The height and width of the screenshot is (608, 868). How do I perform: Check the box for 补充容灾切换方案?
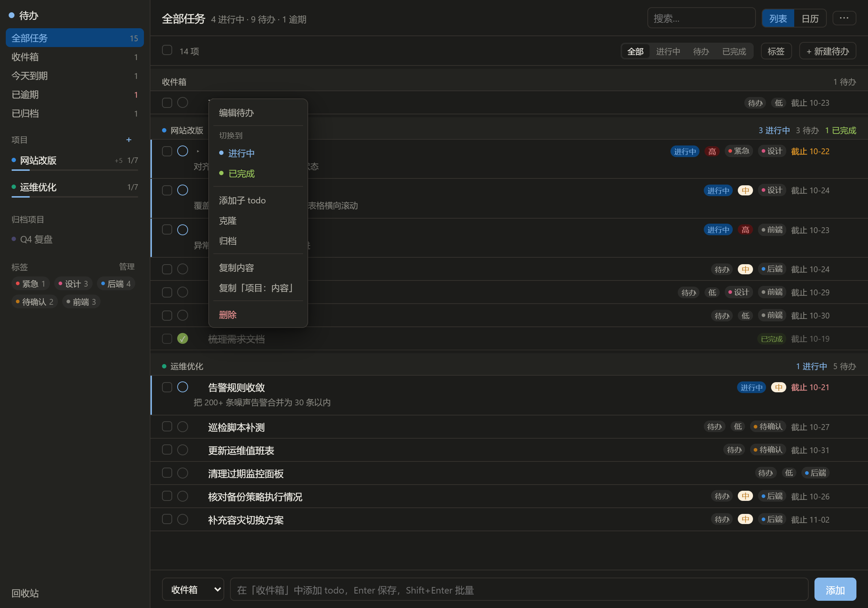coord(167,519)
